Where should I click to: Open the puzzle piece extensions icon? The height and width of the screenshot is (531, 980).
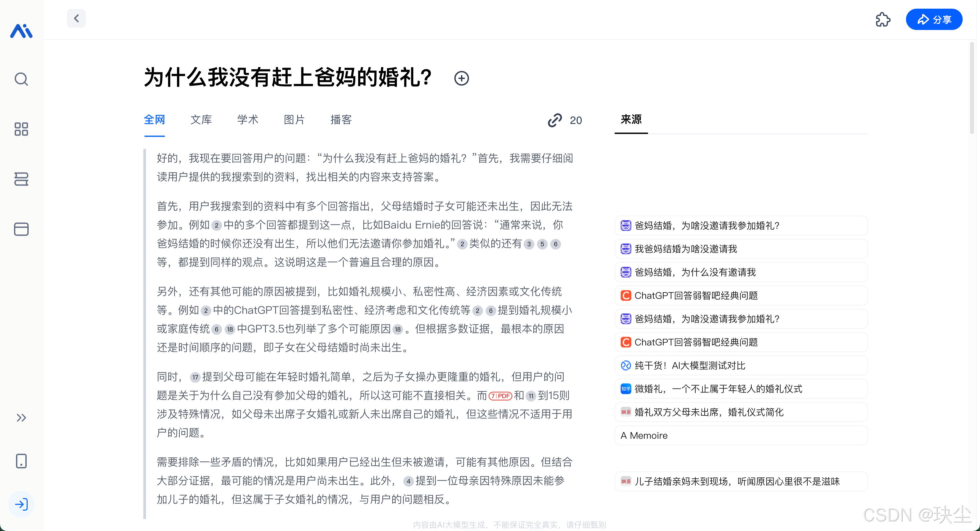[883, 19]
